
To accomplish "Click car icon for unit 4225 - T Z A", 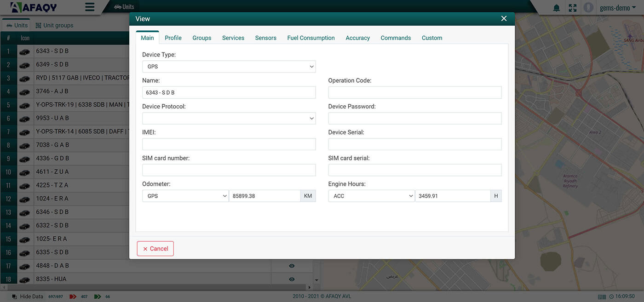I will pos(25,186).
